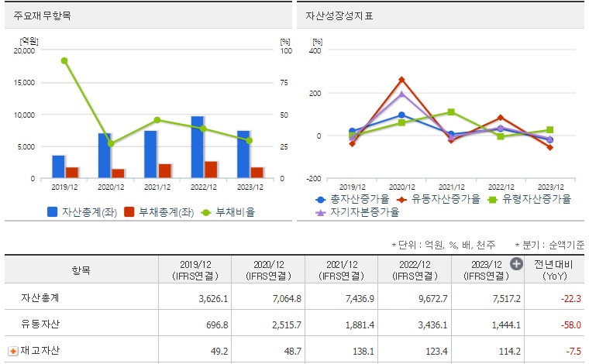
Task: Expand the 재고자산 row
Action: [13, 352]
